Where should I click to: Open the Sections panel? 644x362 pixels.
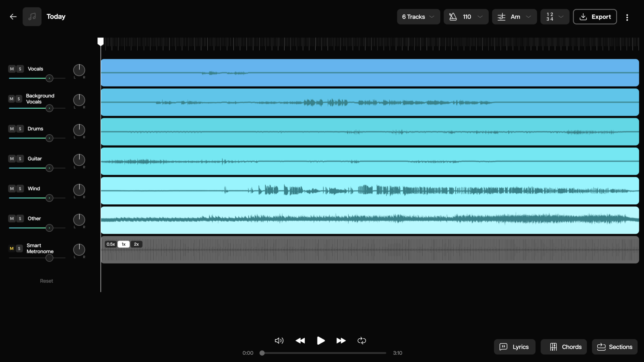click(615, 347)
